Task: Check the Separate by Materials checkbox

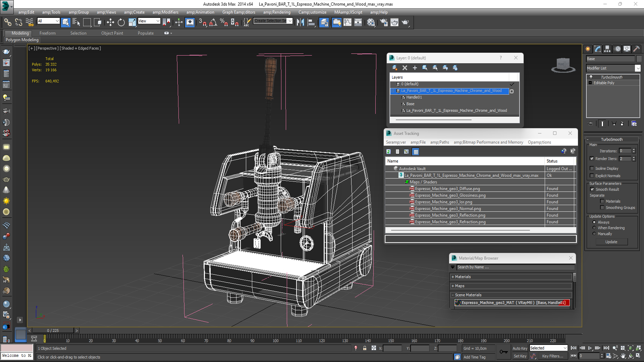Action: click(602, 201)
